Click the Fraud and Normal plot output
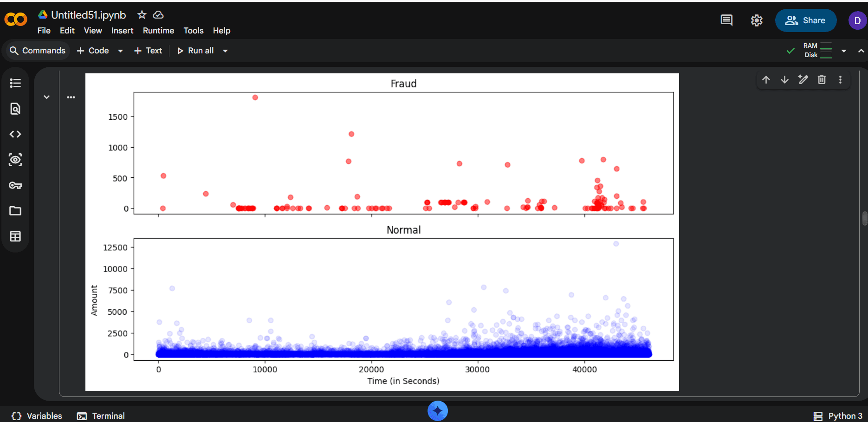 coord(382,232)
